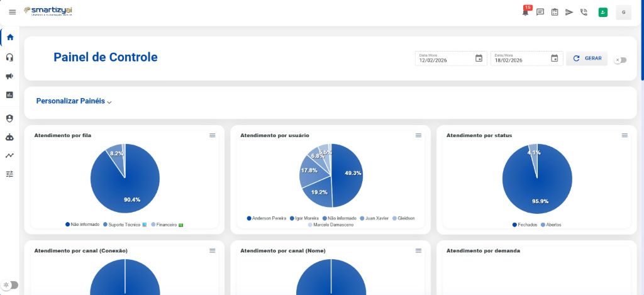The image size is (644, 295).
Task: Open the headset support icon in sidebar
Action: tap(10, 57)
